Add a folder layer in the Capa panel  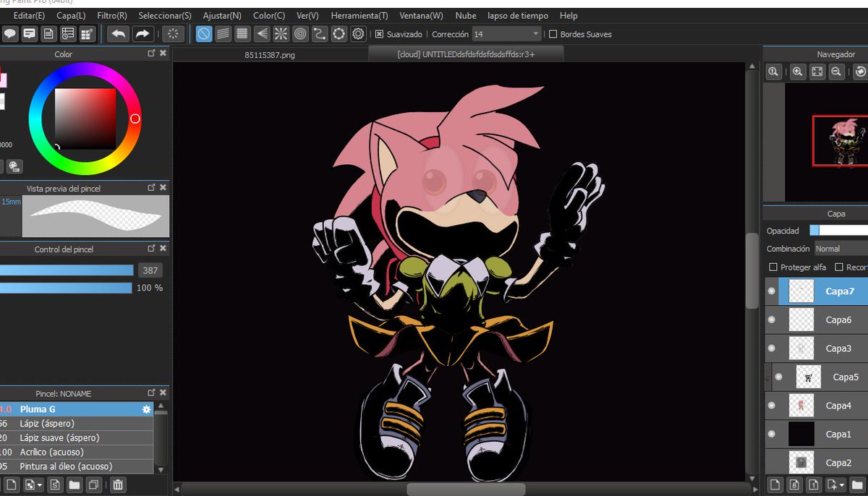[x=858, y=485]
